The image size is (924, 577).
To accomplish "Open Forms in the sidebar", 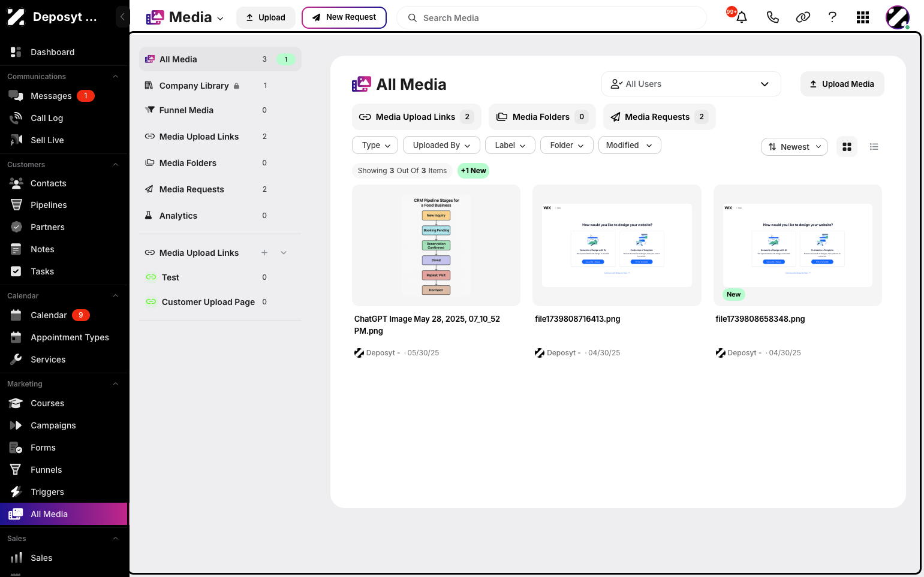I will coord(64,448).
